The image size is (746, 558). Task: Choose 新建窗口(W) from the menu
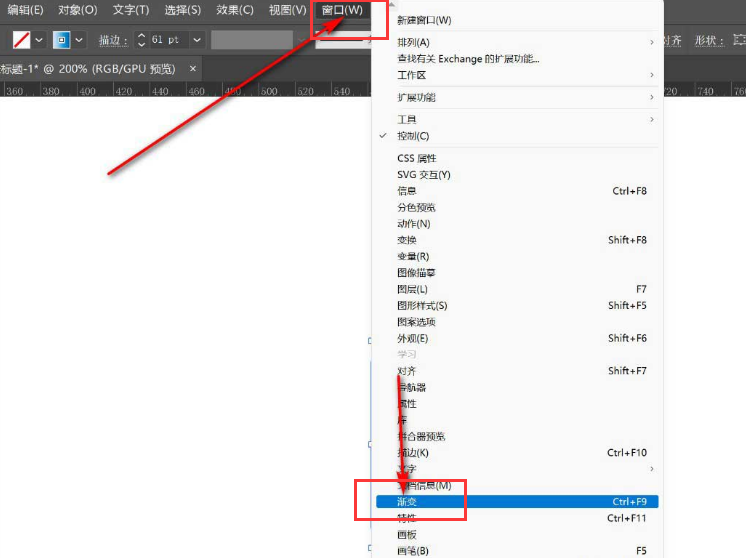pos(517,20)
